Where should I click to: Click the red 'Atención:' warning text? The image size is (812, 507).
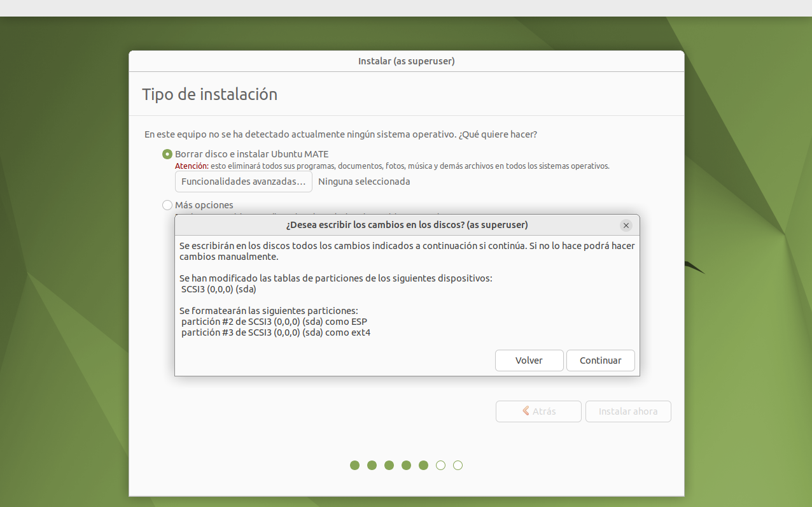click(192, 166)
